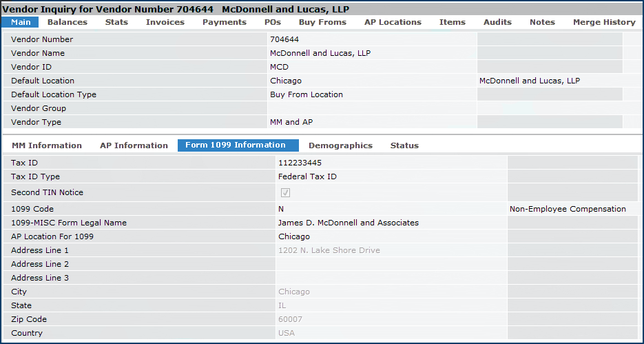This screenshot has height=344, width=644.
Task: Select the POs tab
Action: click(x=273, y=22)
